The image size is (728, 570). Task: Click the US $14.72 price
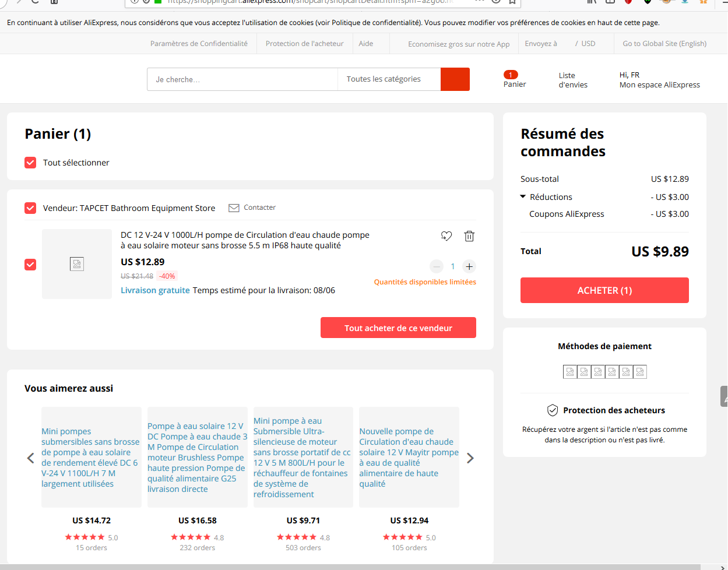(x=92, y=520)
